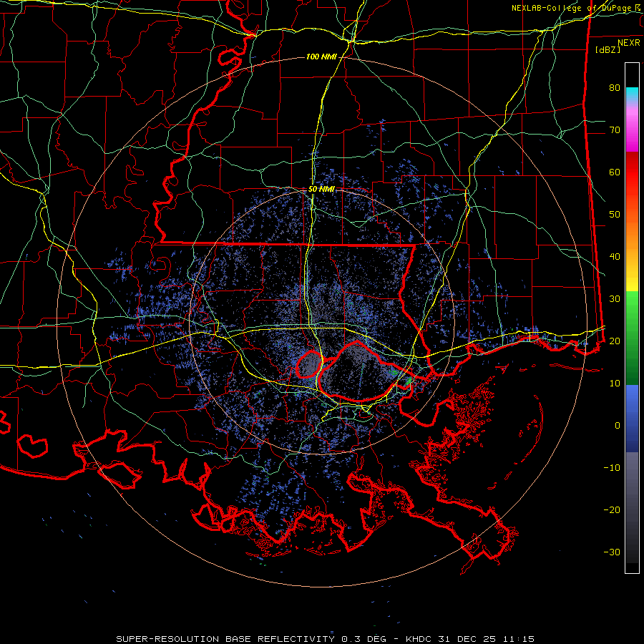This screenshot has height=644, width=644.
Task: Click the Super-Resolution Base Reflectivity caption
Action: (325, 639)
